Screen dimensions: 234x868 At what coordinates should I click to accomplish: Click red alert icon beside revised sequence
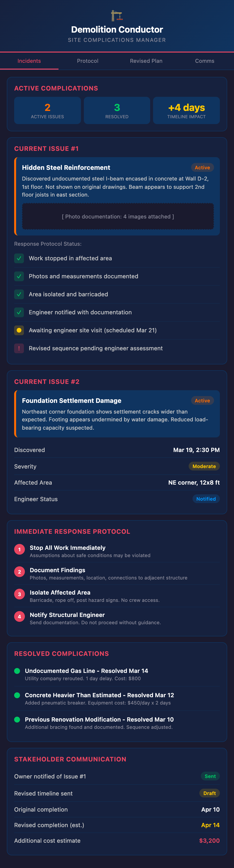coord(19,348)
